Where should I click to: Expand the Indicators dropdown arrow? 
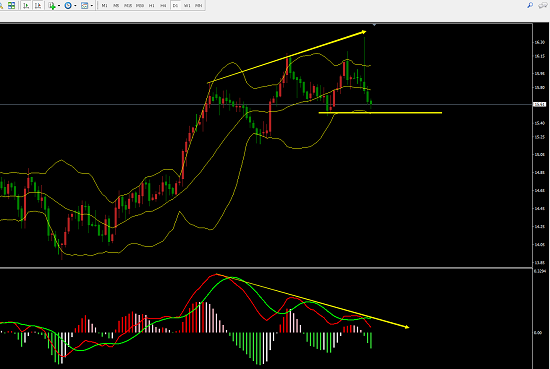tap(59, 6)
